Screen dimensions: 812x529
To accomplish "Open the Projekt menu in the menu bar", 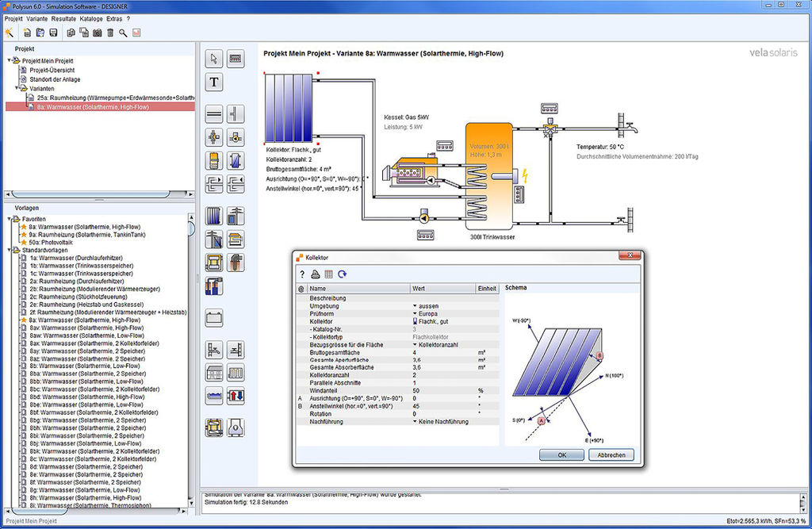I will tap(13, 19).
